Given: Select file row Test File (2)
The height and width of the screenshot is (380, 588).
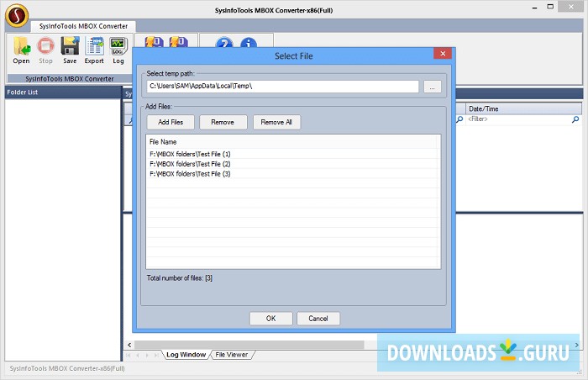Looking at the screenshot, I should (293, 164).
